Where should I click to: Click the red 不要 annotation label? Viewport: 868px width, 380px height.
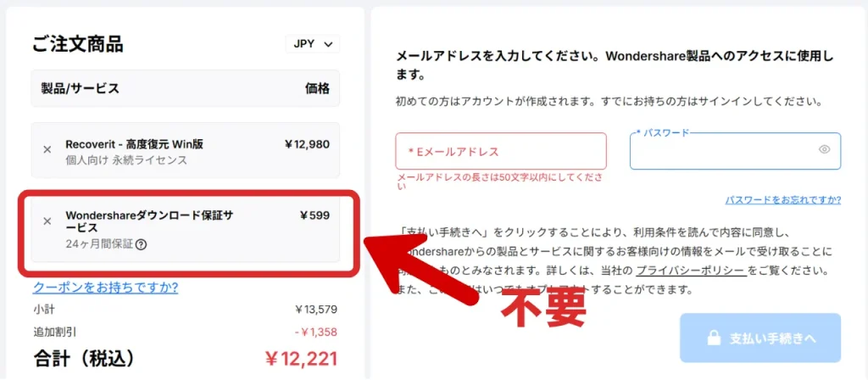(544, 308)
